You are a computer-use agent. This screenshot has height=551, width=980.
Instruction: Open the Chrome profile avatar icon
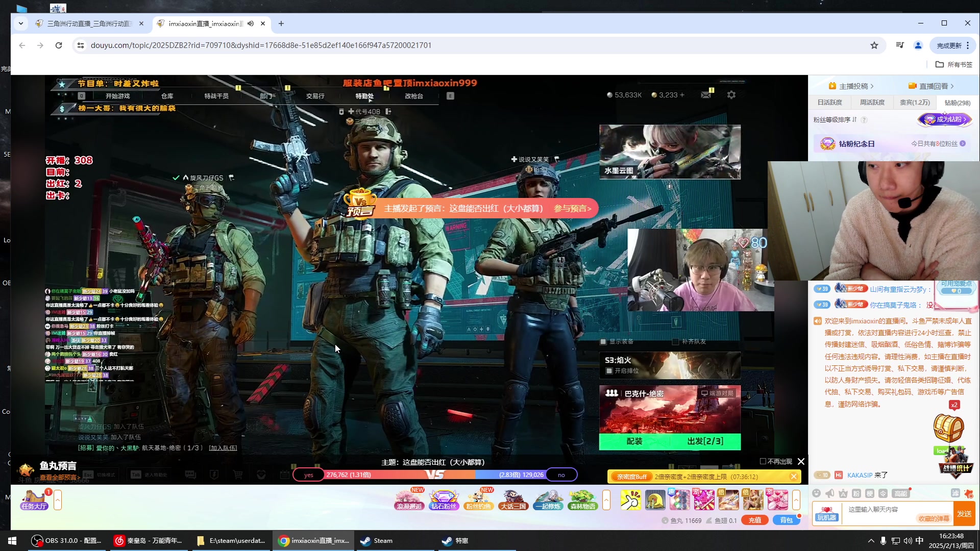(918, 45)
